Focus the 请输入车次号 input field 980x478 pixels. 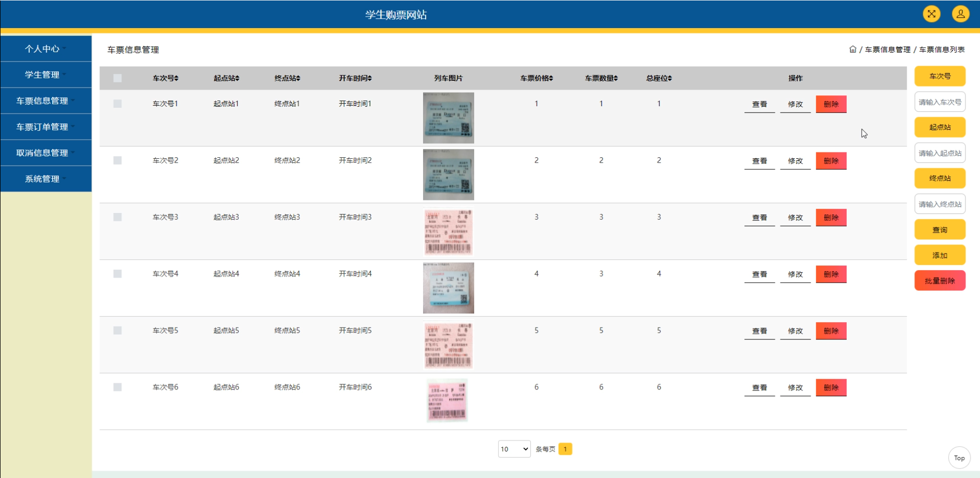click(940, 102)
